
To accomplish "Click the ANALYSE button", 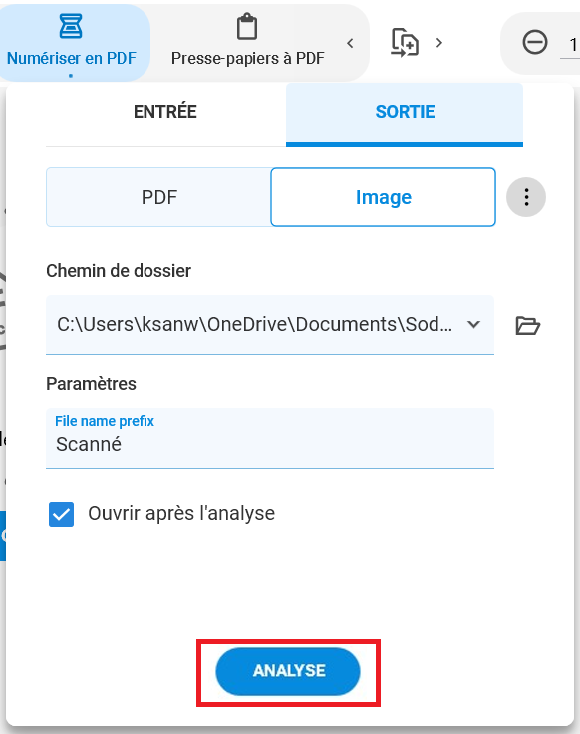I will point(288,671).
